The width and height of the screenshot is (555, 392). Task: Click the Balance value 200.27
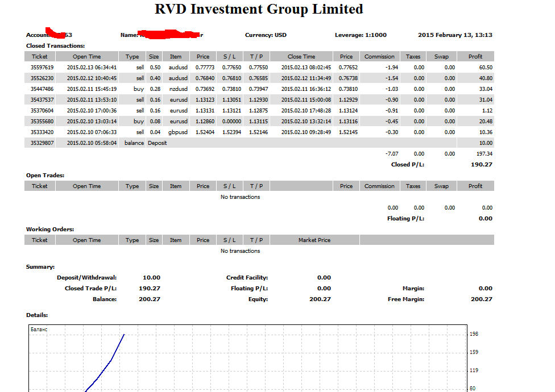150,299
